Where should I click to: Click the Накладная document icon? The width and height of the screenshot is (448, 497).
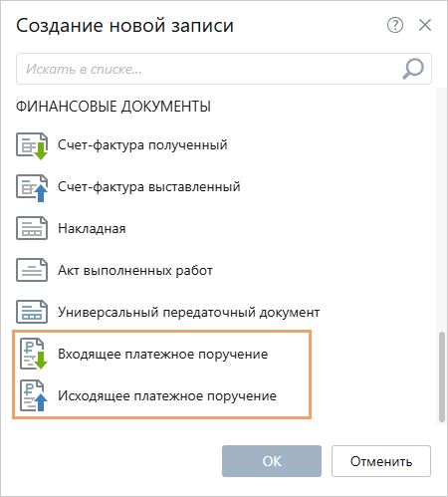[32, 228]
